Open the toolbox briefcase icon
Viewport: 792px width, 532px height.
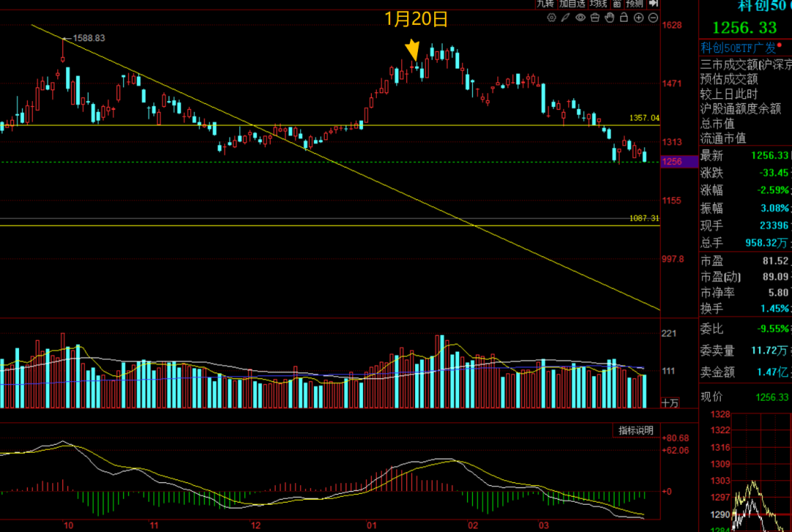(x=595, y=18)
